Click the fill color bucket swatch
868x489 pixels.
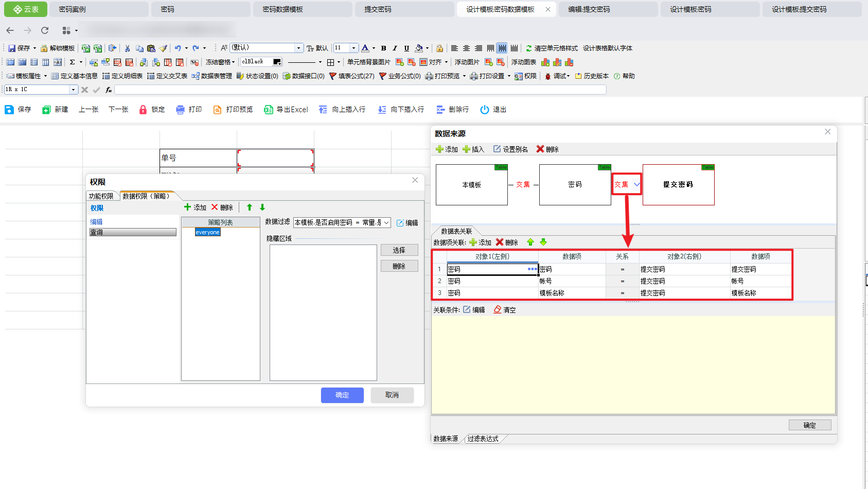(x=419, y=48)
